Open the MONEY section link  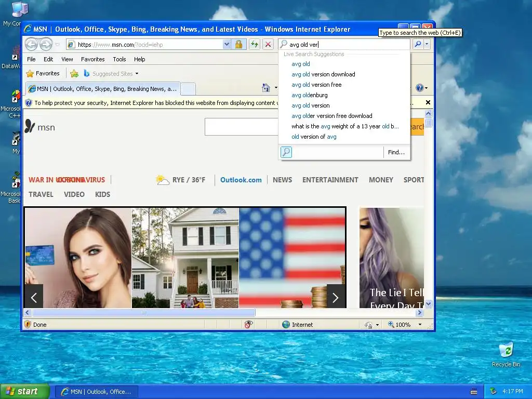pos(381,180)
